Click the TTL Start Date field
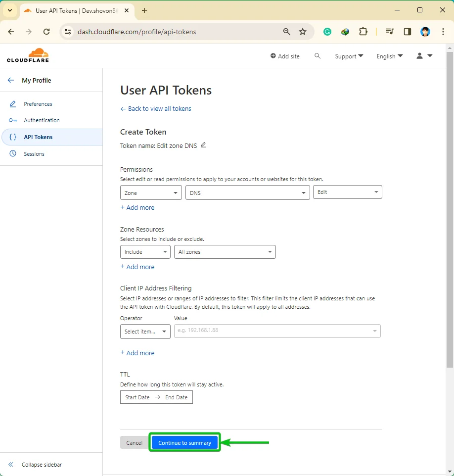454x476 pixels. click(x=137, y=397)
